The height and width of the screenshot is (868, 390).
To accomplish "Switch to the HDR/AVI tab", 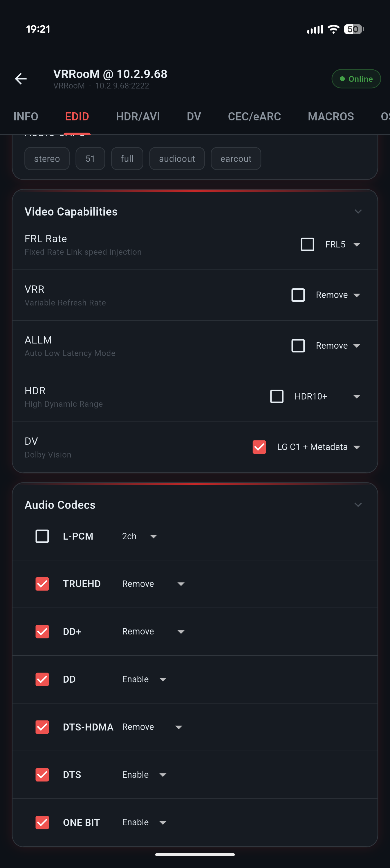I will point(138,117).
